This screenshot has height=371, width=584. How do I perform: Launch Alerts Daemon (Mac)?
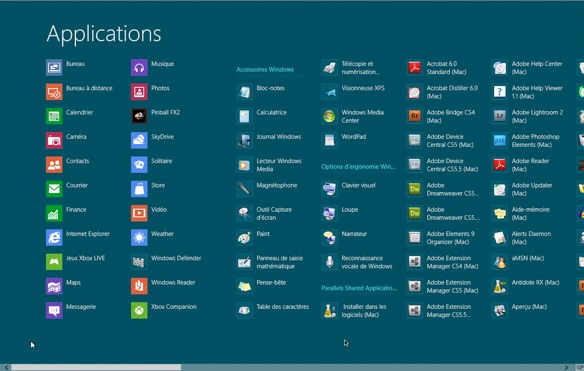[500, 237]
